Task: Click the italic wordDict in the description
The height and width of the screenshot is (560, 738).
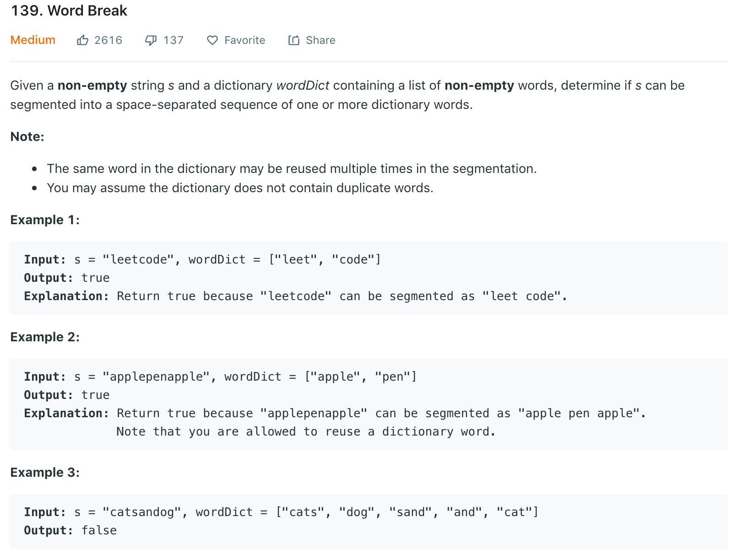Action: click(303, 86)
